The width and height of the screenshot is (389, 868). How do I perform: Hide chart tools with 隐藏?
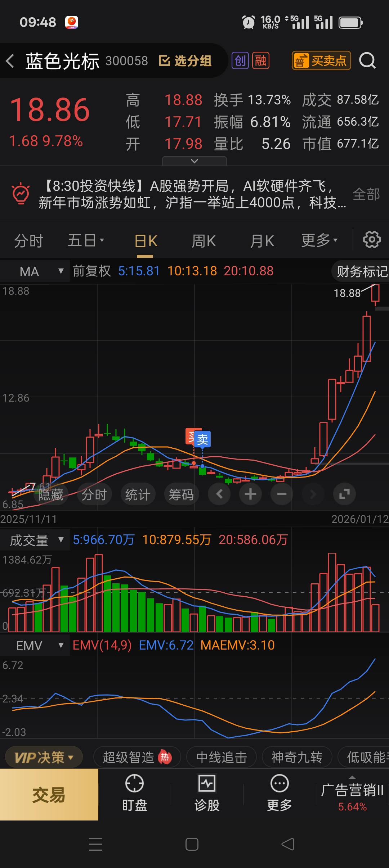[x=51, y=494]
